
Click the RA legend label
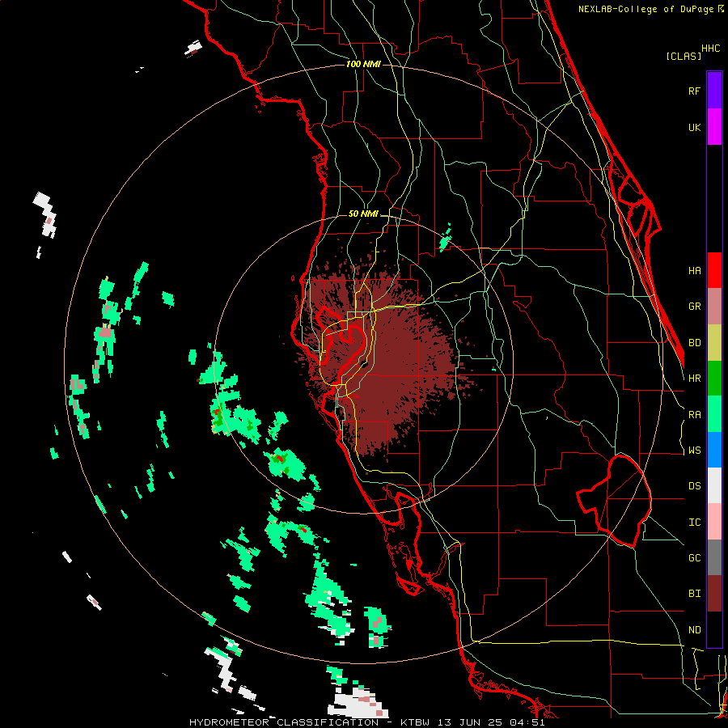694,415
